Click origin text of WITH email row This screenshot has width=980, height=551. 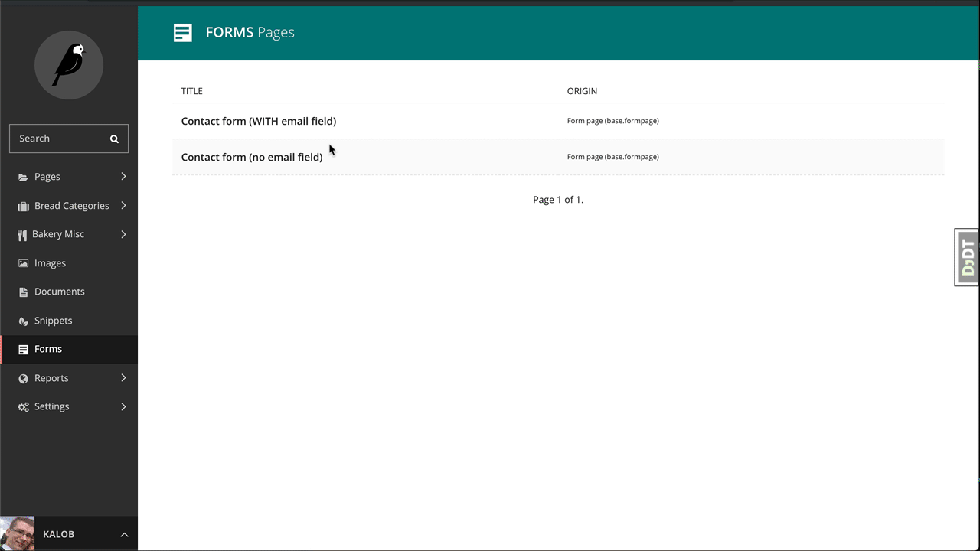[613, 121]
